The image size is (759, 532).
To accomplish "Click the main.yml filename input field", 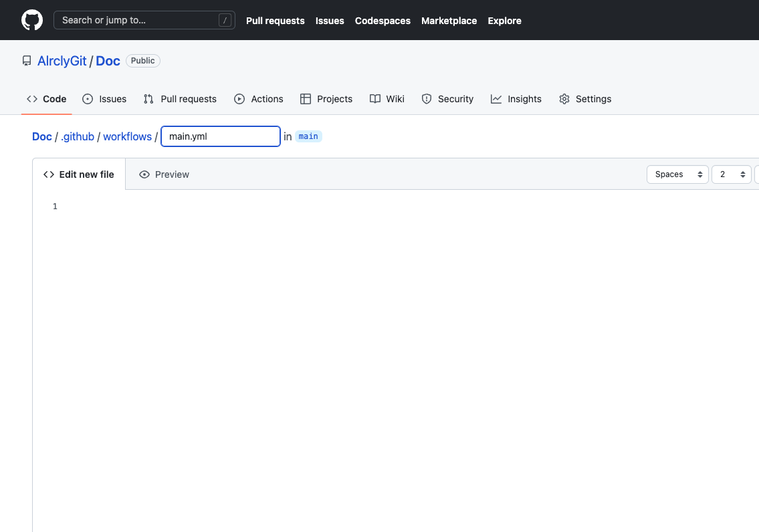I will click(x=220, y=136).
